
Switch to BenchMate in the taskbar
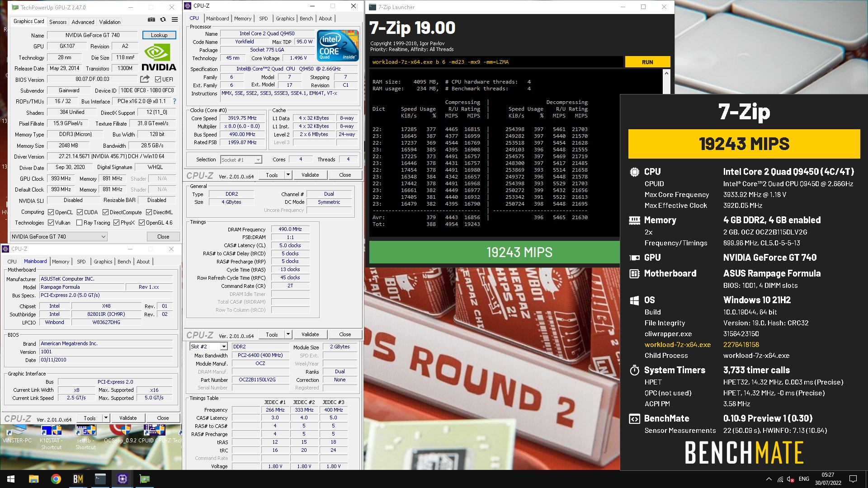[78, 479]
